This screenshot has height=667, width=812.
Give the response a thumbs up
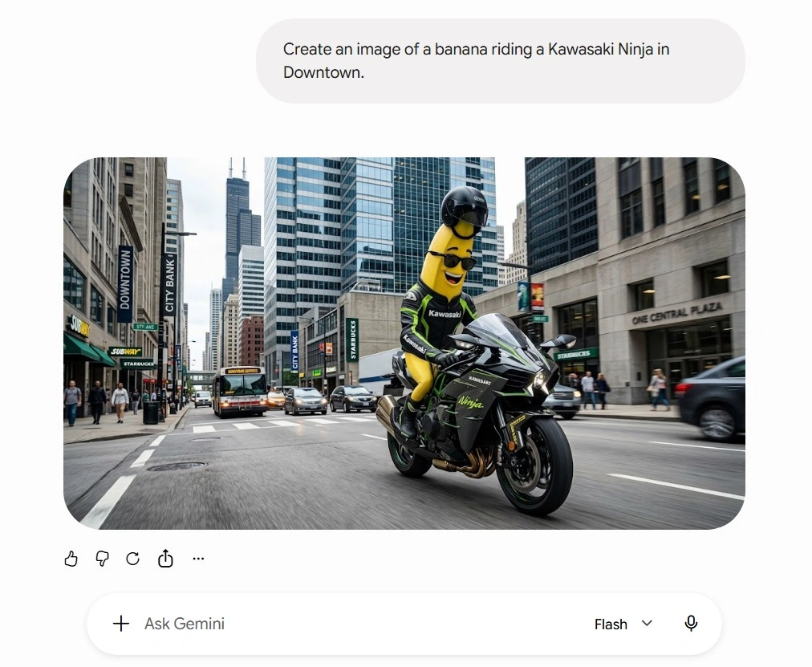coord(71,559)
